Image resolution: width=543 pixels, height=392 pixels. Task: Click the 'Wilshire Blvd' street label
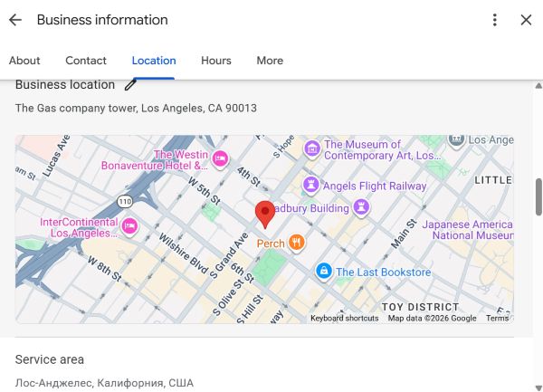pos(184,253)
